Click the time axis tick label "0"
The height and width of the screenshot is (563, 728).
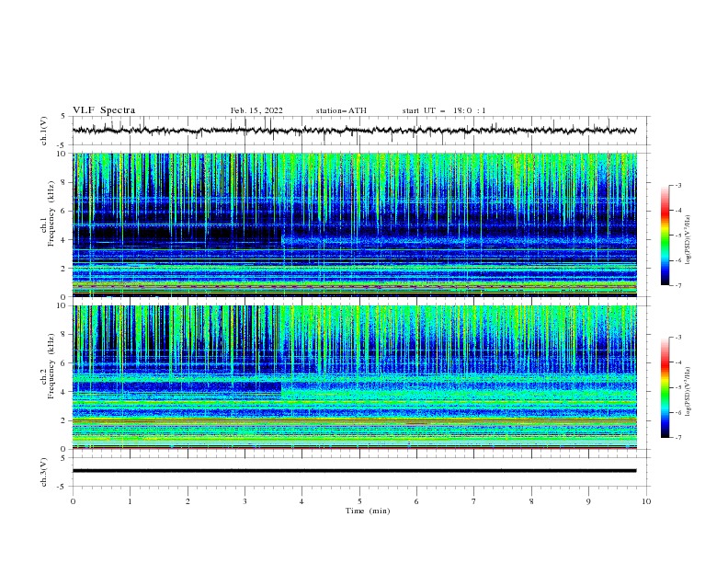click(x=73, y=501)
